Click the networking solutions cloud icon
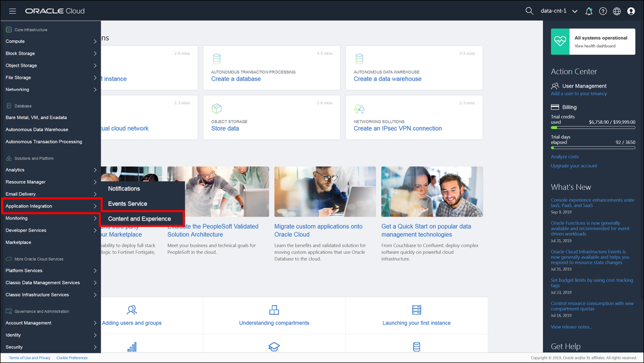Image resolution: width=644 pixels, height=363 pixels. [359, 109]
